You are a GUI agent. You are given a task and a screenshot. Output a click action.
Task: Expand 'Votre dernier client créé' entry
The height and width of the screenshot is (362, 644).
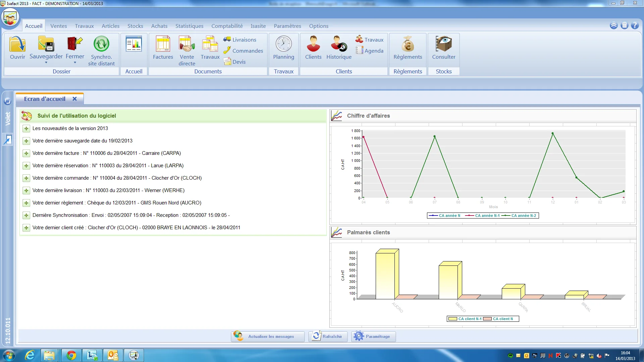(x=26, y=228)
